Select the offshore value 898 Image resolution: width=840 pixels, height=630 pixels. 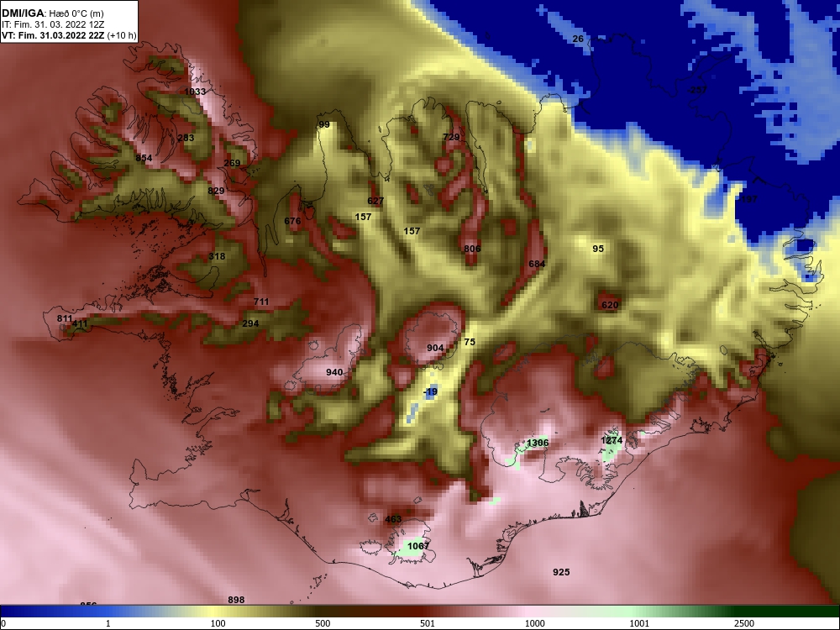click(x=236, y=600)
